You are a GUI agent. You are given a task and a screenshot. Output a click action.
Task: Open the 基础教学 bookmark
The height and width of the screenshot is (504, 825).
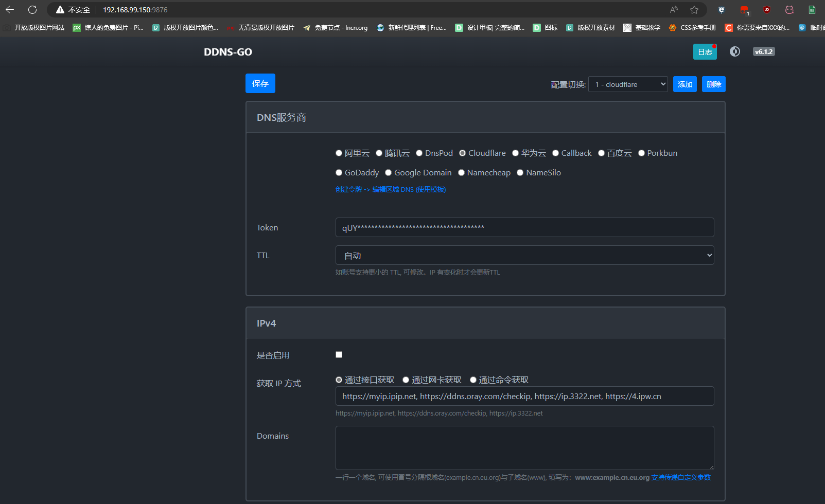[642, 28]
